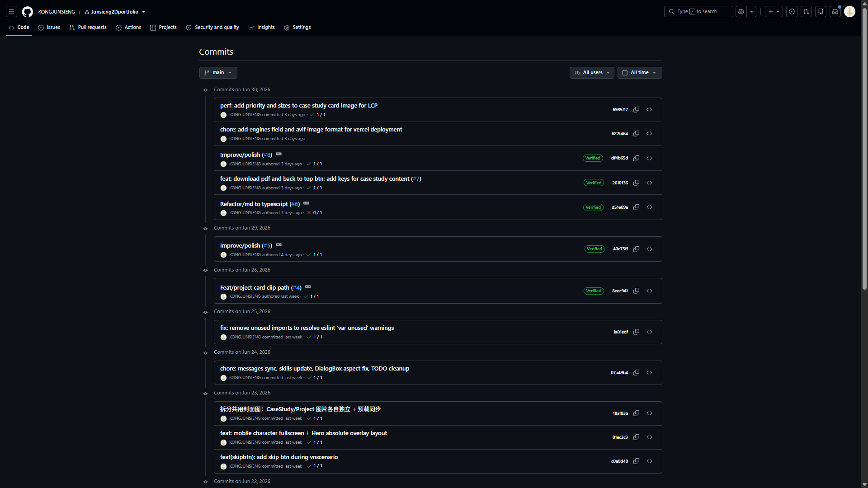The image size is (868, 488).
Task: Open the notifications inbox icon
Action: 835,12
